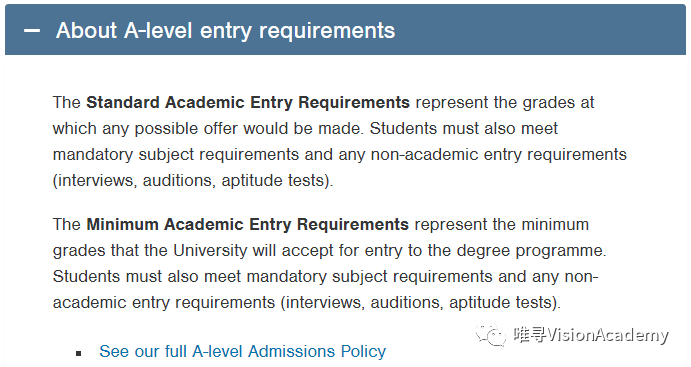Click the VisionAcademy watermark text
691x367 pixels.
coord(591,335)
